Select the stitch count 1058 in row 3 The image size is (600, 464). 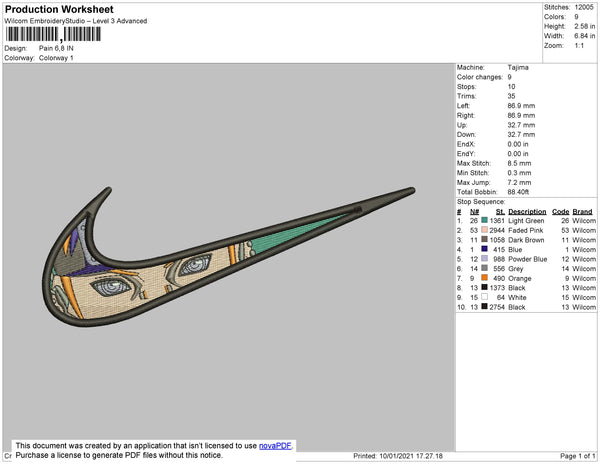click(x=497, y=240)
